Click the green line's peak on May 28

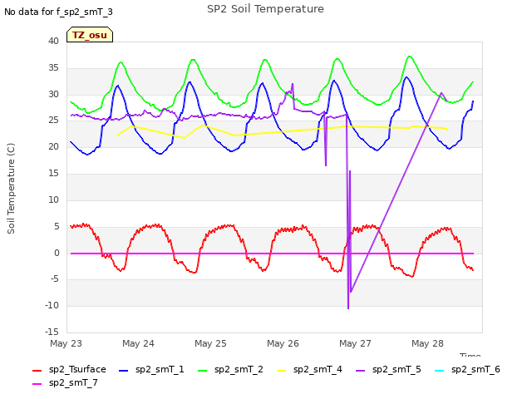[x=410, y=57]
